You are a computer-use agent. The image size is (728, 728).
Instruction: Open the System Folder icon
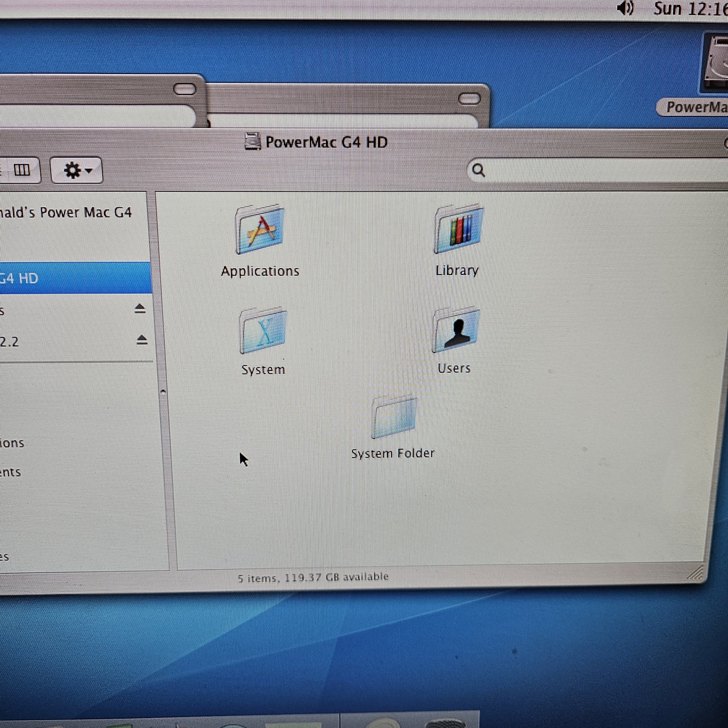[393, 418]
